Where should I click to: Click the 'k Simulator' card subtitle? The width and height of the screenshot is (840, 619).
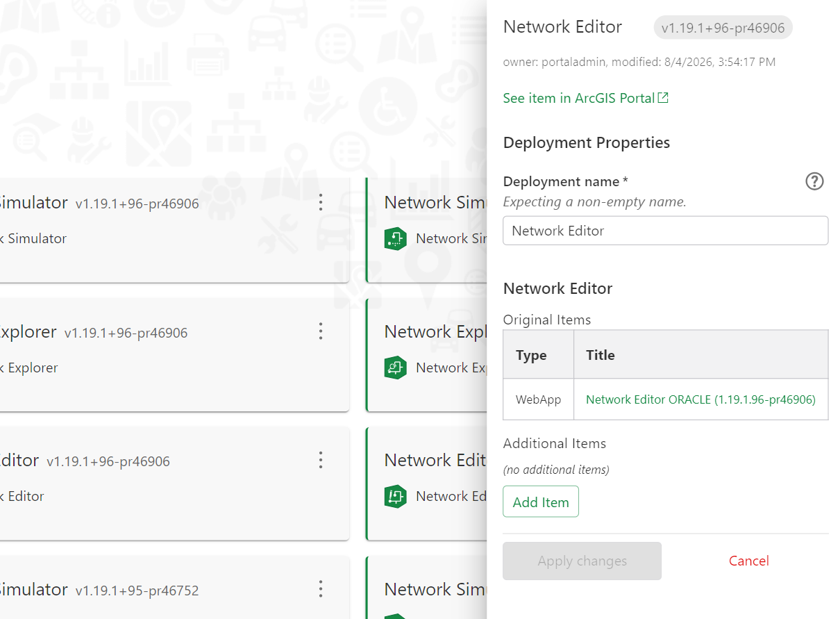point(33,238)
